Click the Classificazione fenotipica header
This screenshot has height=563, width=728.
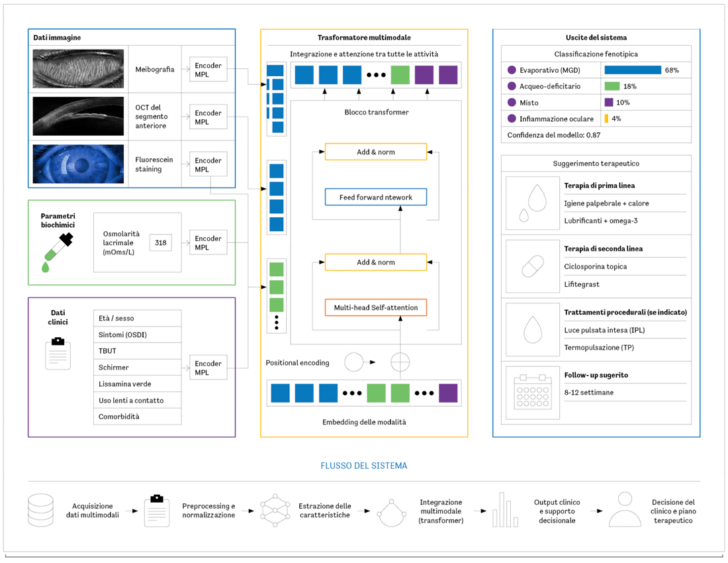point(596,54)
